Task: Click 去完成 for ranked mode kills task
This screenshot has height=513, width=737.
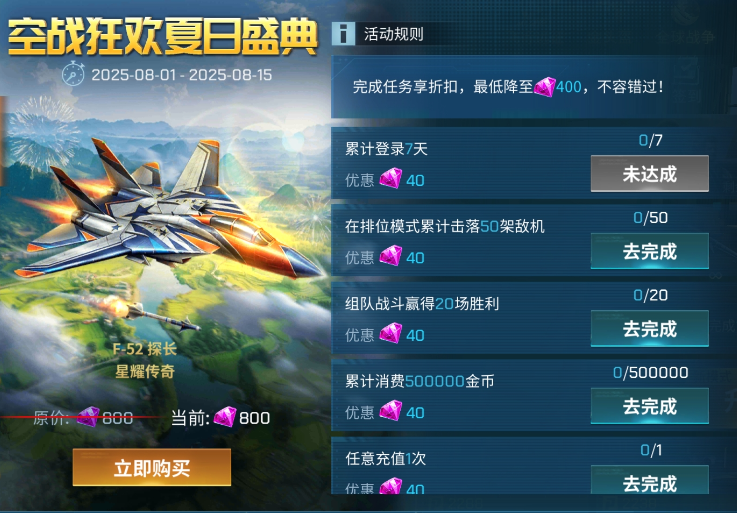Action: pos(650,251)
